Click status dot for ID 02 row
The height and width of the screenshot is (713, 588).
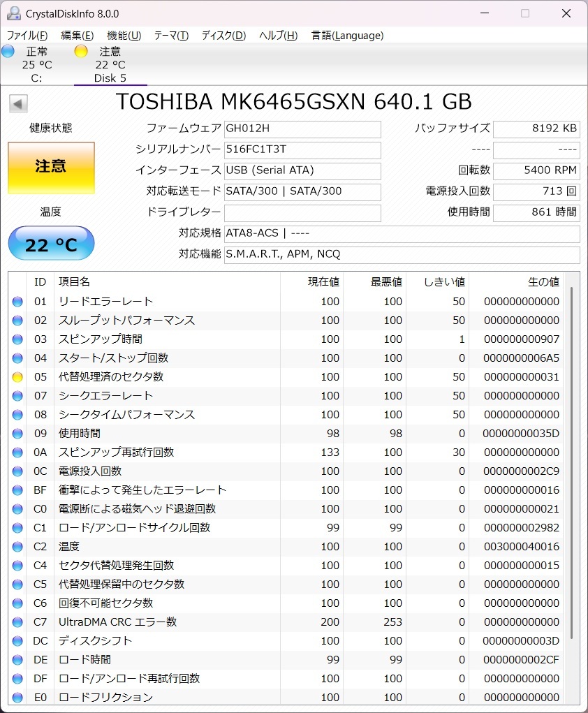(x=17, y=321)
